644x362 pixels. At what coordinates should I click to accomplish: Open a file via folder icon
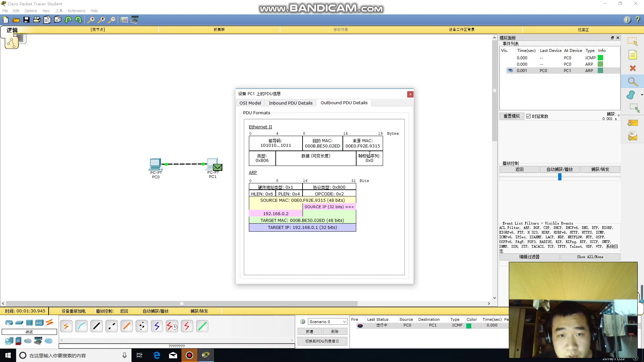[16, 20]
